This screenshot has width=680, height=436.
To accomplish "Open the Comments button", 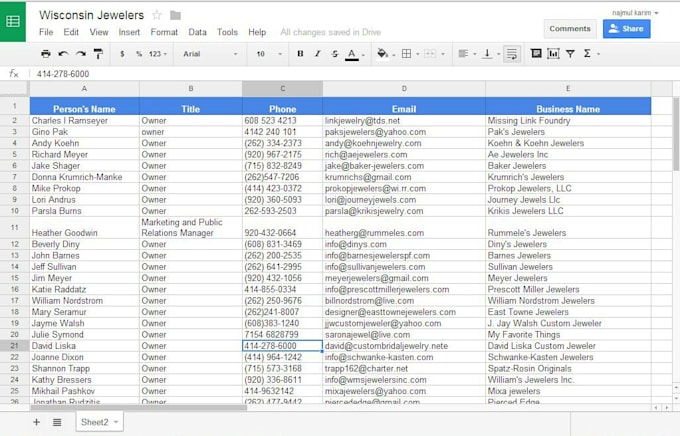I will point(570,29).
